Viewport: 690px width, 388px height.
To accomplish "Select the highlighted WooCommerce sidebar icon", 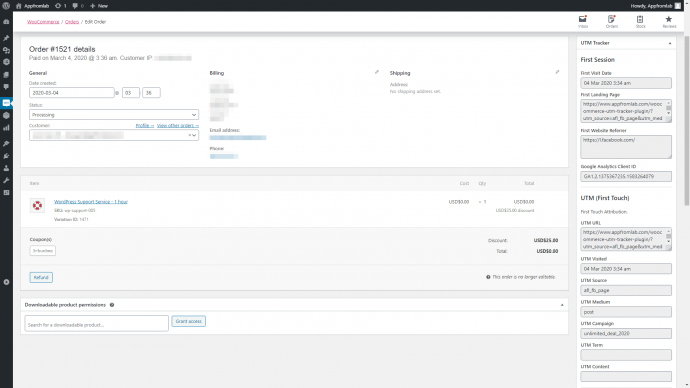I will click(6, 103).
